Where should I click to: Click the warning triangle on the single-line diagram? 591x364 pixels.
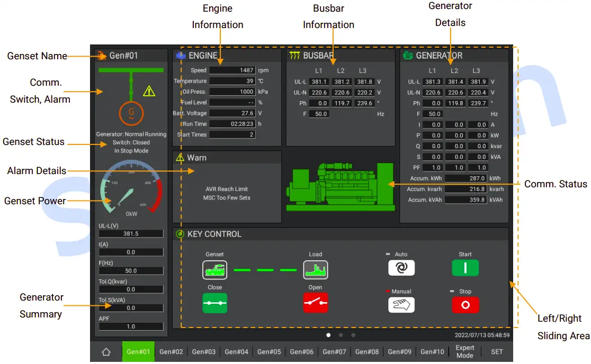148,92
